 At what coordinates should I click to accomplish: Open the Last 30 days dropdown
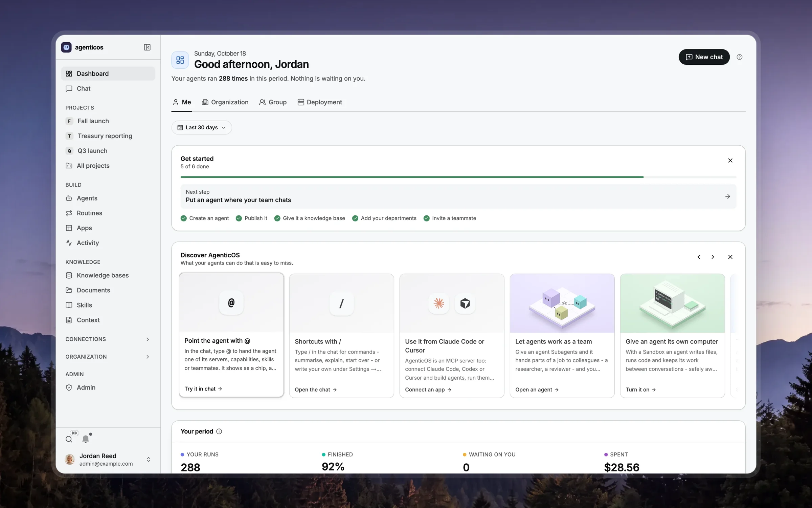[202, 127]
